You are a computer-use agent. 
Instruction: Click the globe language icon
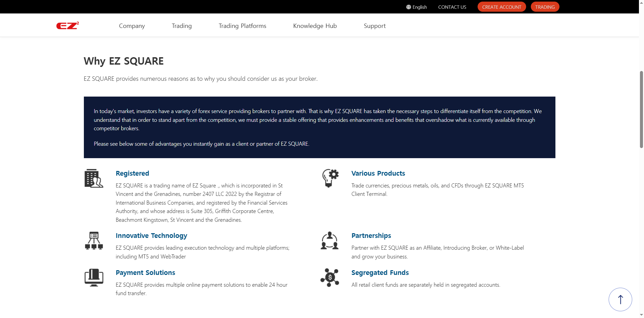pos(408,7)
